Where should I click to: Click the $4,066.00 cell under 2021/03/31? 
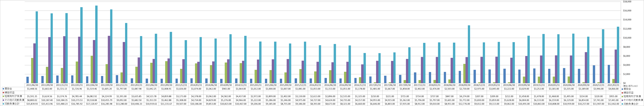click(614, 89)
